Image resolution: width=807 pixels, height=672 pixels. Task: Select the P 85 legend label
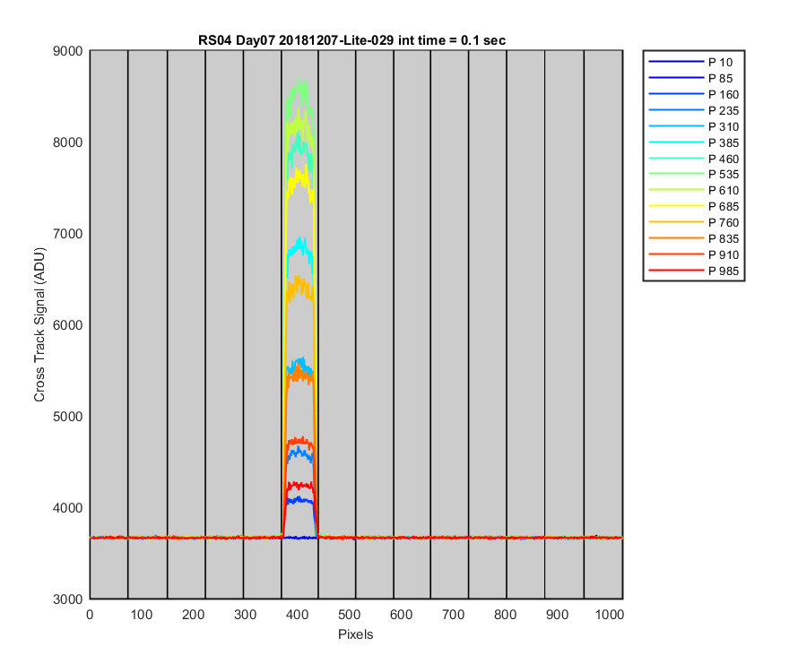tap(720, 79)
